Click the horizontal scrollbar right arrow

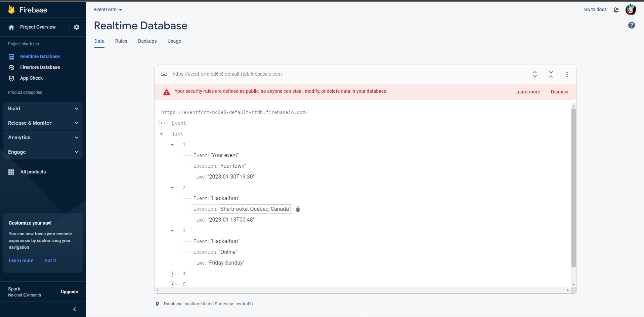coord(568,290)
